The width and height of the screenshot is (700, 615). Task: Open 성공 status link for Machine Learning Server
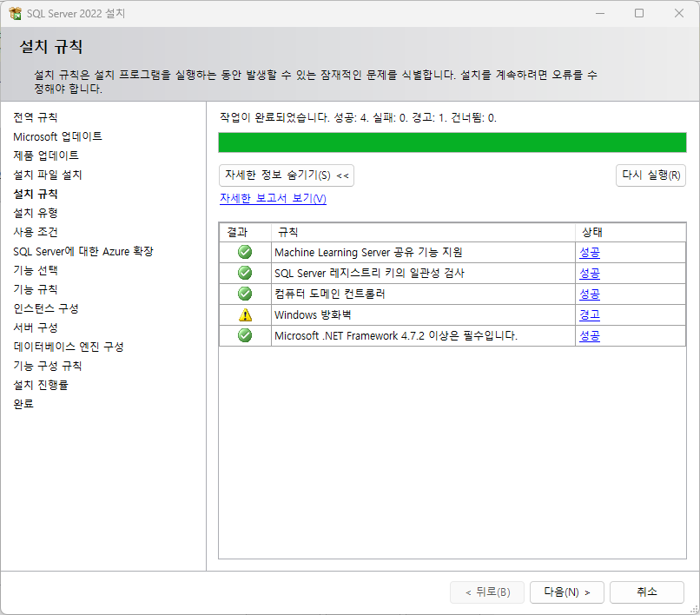590,253
